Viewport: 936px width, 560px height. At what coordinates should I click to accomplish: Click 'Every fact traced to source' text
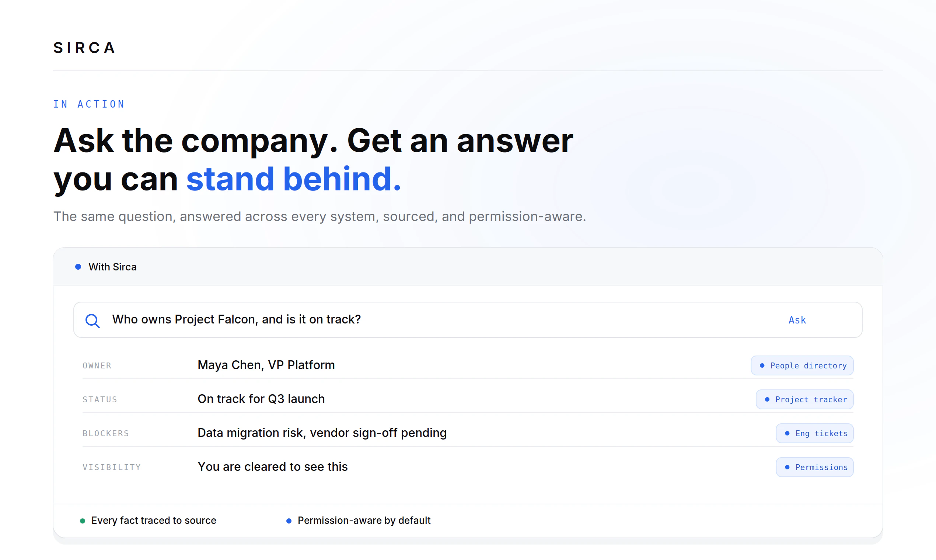pos(154,520)
